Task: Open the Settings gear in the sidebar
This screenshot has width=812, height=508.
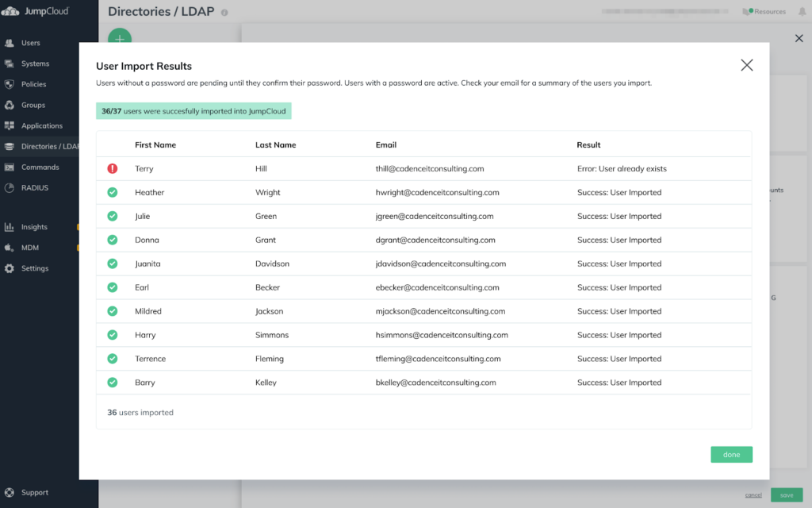Action: pos(10,268)
